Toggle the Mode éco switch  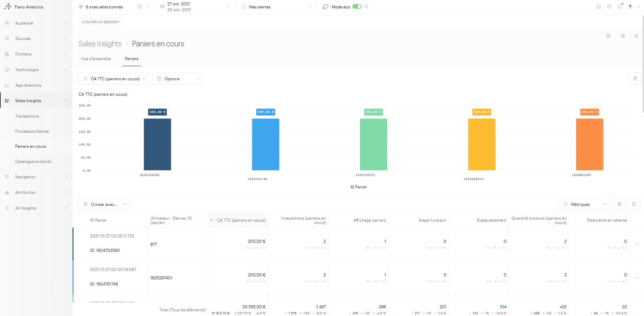(x=357, y=7)
